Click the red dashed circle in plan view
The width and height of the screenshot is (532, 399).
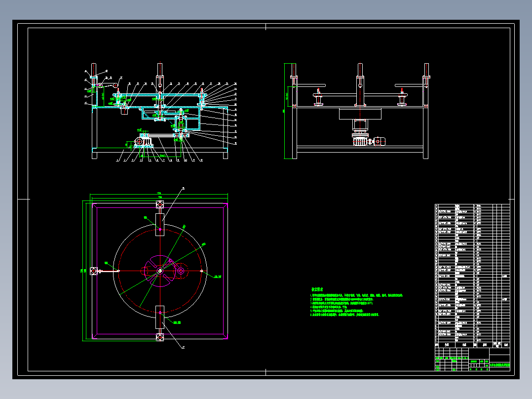(160, 271)
